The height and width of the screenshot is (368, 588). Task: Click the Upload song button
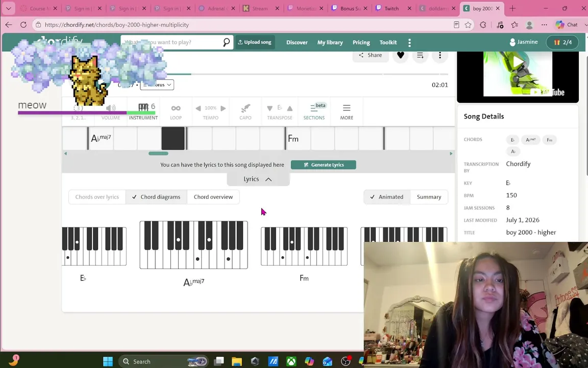[x=255, y=42]
